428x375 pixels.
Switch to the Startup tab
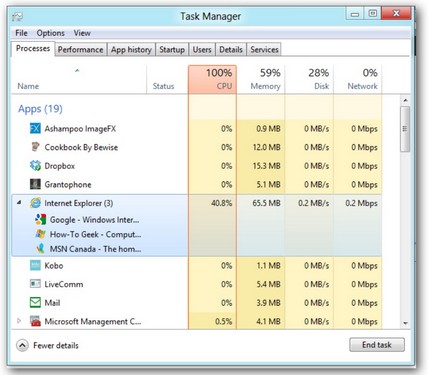(172, 50)
